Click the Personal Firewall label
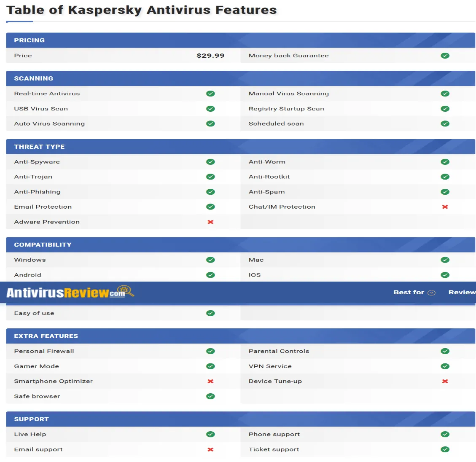 click(44, 351)
